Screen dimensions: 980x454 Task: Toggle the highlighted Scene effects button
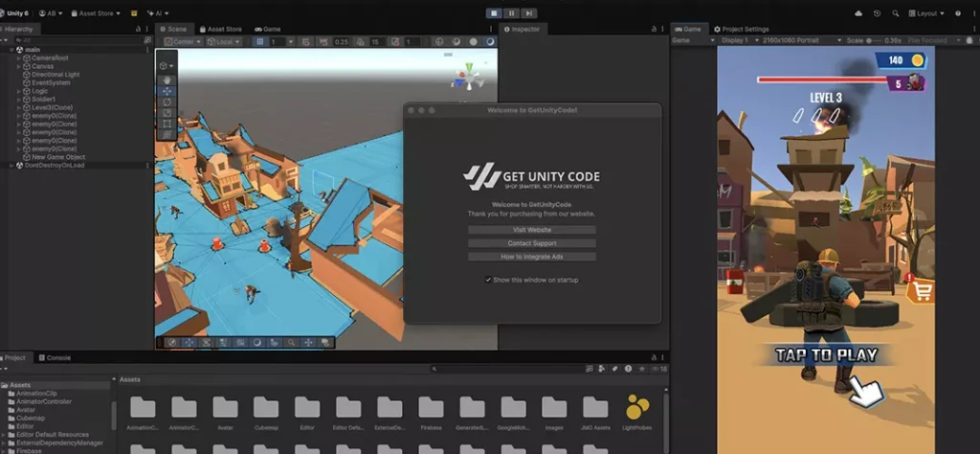click(490, 42)
